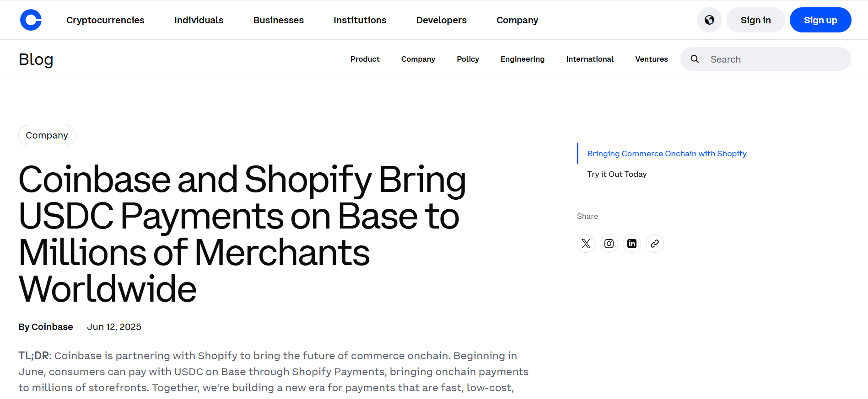This screenshot has height=399, width=868.
Task: Share article on X
Action: click(x=586, y=244)
